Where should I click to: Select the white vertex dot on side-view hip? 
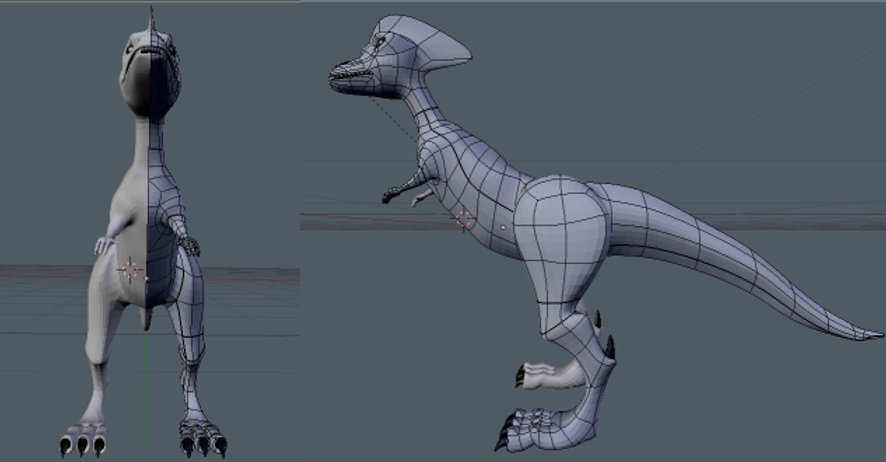[x=503, y=228]
